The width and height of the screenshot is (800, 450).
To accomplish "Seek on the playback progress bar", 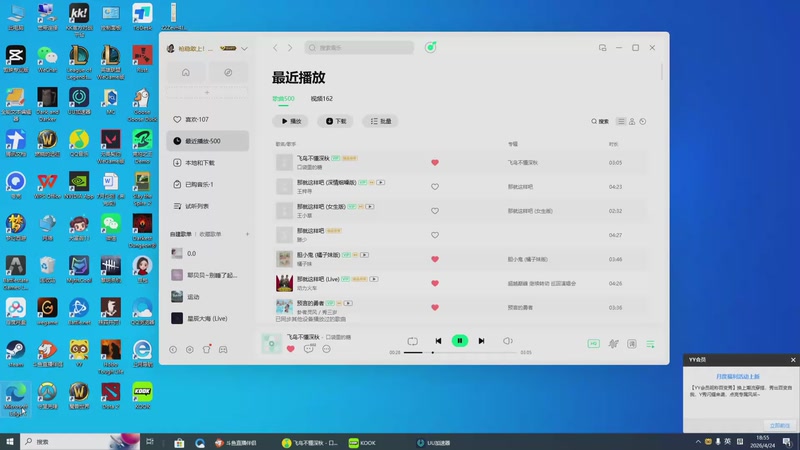I will click(x=460, y=353).
